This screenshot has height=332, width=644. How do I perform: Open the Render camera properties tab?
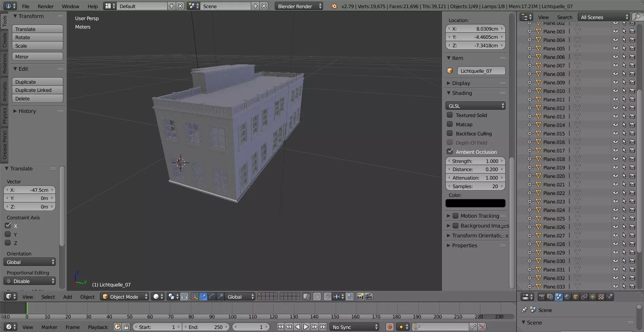pos(542,297)
